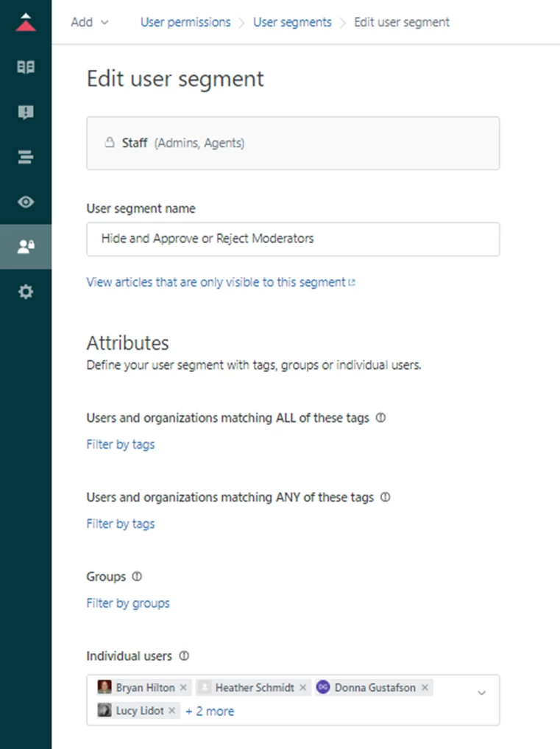Open the customize design eye icon
The width and height of the screenshot is (560, 749).
pyautogui.click(x=26, y=202)
